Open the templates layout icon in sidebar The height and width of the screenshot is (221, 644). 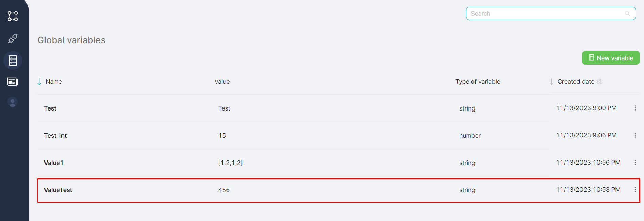tap(13, 82)
